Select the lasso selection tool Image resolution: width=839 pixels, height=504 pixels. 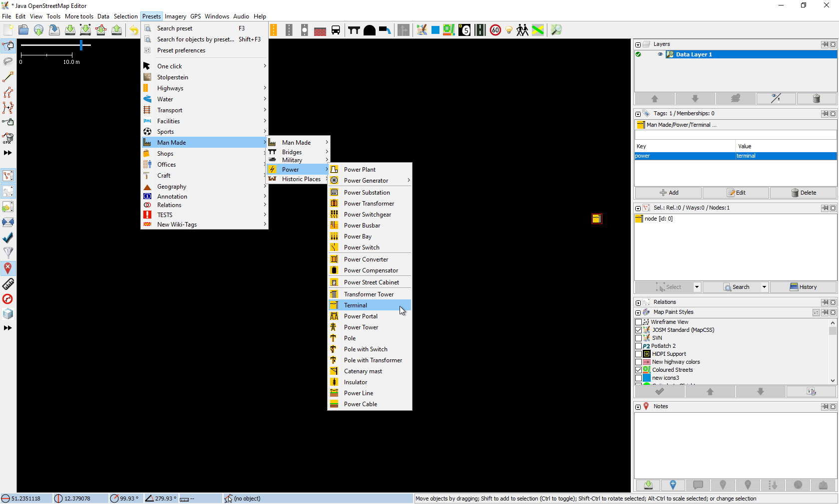tap(8, 61)
